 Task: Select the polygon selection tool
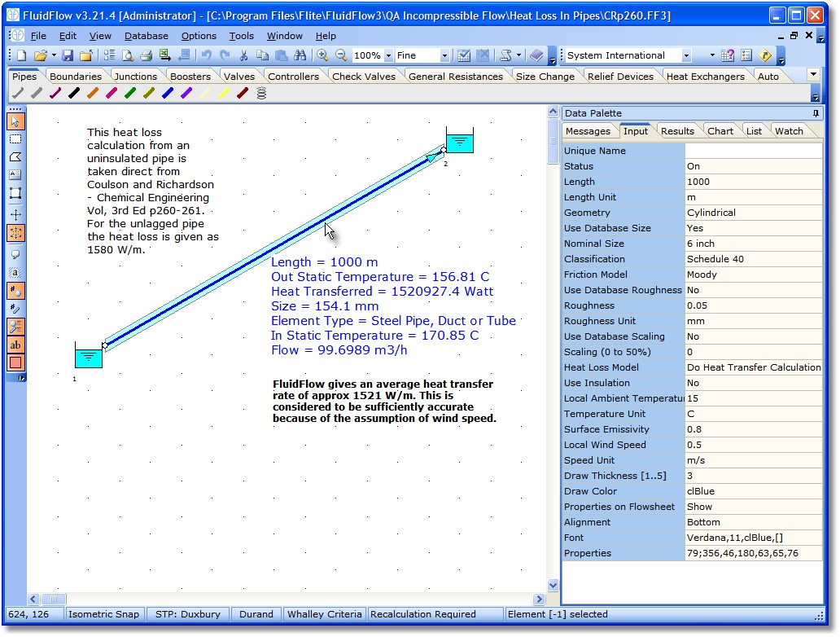[15, 157]
